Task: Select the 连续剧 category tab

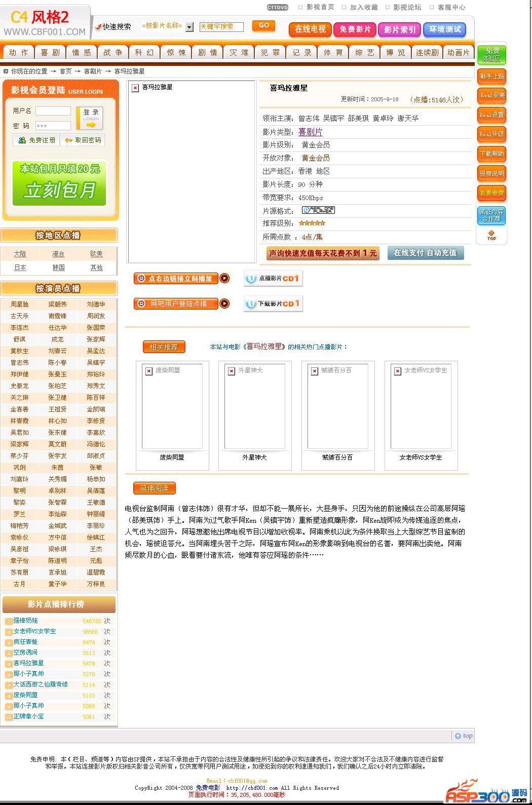Action: tap(427, 52)
